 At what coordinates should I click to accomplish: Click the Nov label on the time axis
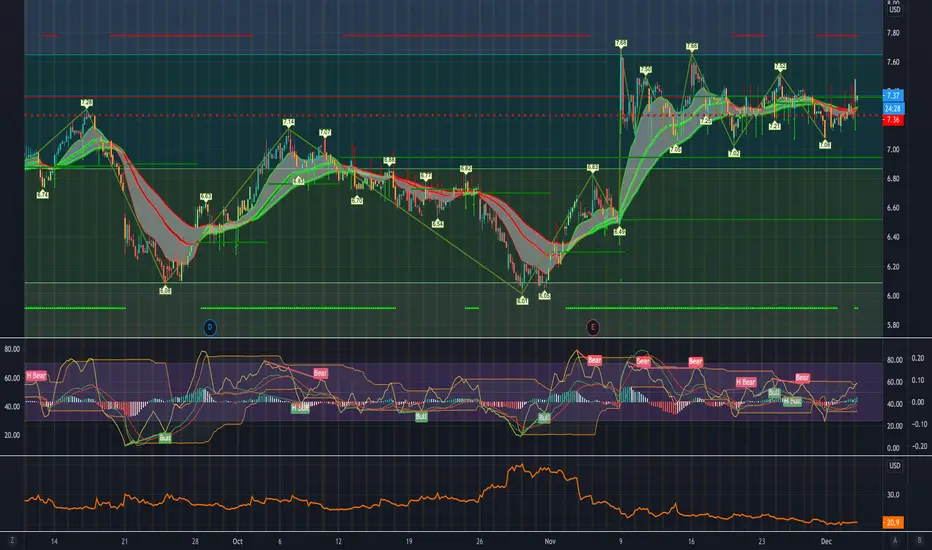pos(550,542)
